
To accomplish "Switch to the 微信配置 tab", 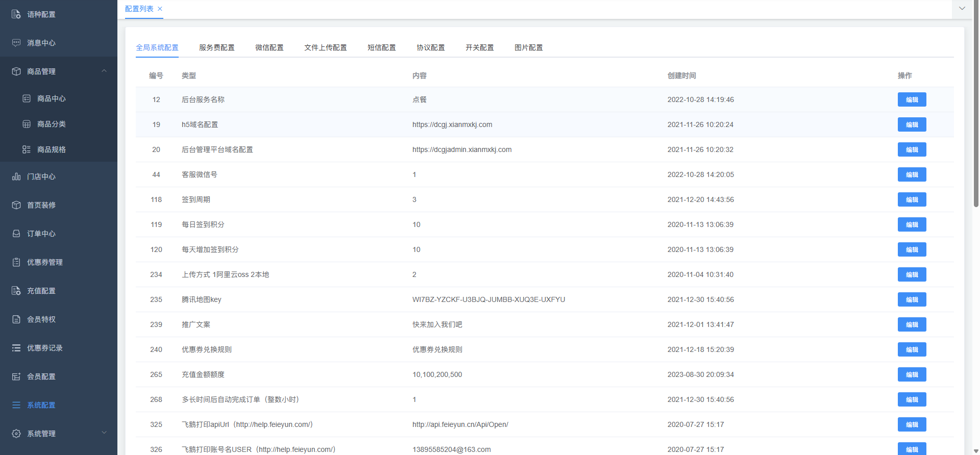I will (269, 47).
